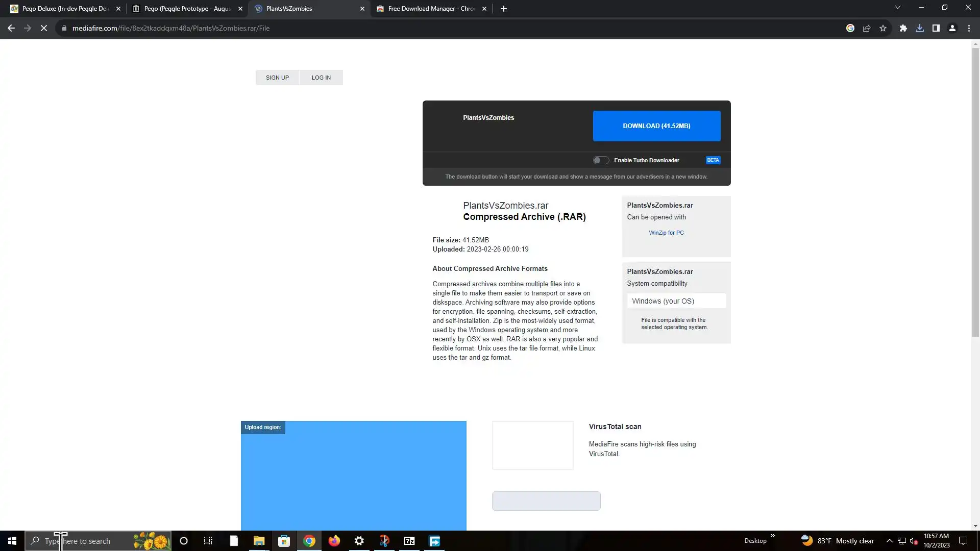
Task: Open WinZip for PC link
Action: pyautogui.click(x=666, y=233)
